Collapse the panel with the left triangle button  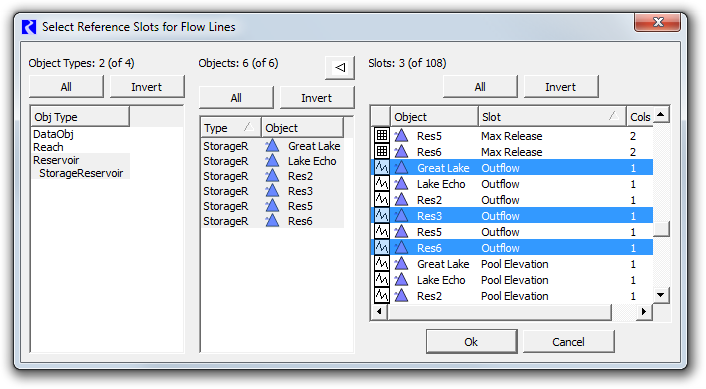pos(340,68)
